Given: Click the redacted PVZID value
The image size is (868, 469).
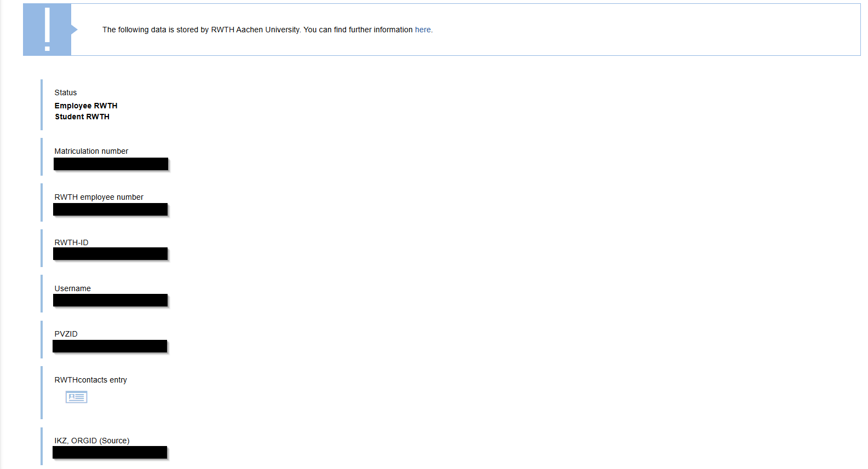Looking at the screenshot, I should pos(110,346).
